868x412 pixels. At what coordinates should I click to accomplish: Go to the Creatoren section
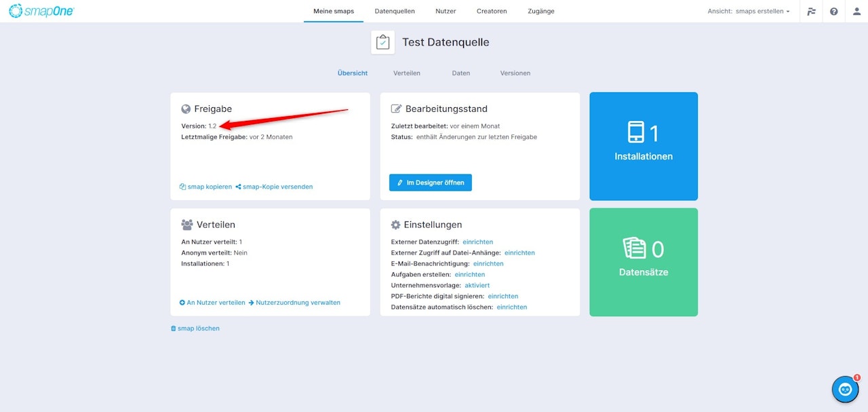tap(492, 11)
